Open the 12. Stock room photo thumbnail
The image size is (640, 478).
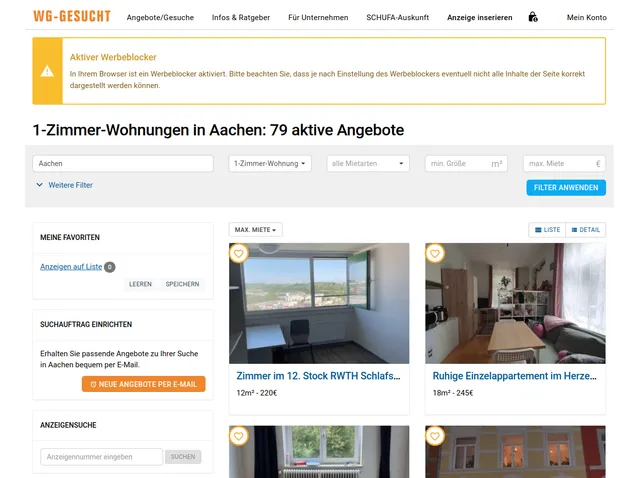319,303
